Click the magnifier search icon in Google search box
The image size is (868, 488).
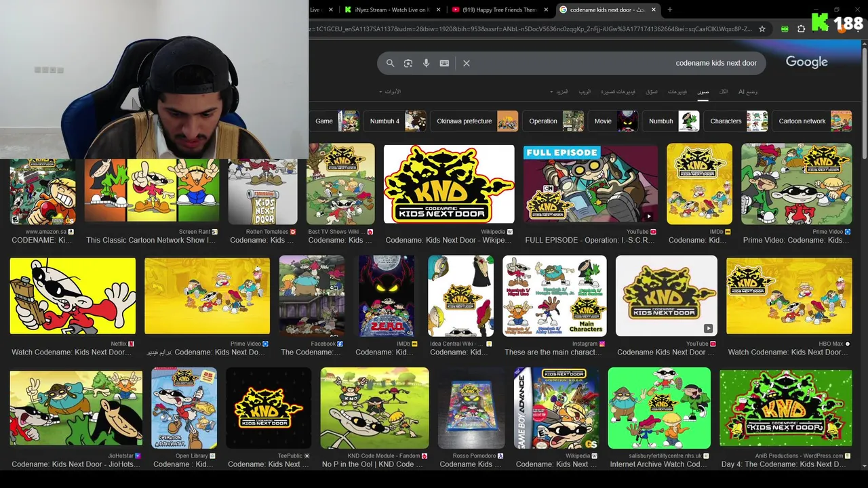tap(390, 63)
